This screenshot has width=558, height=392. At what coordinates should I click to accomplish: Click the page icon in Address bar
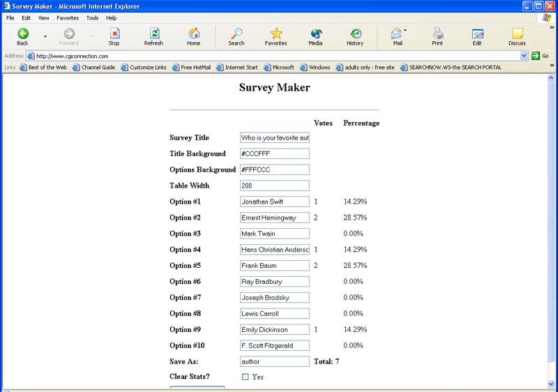point(31,56)
